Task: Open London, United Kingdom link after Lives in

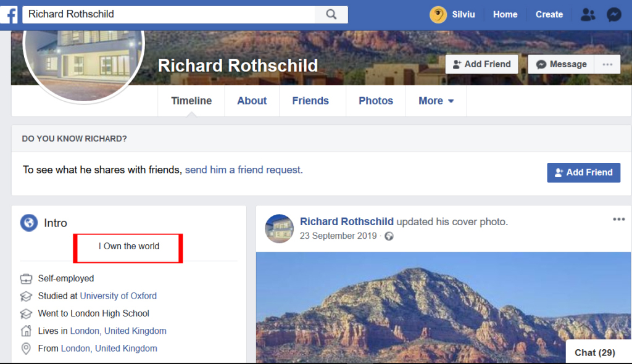Action: [x=118, y=331]
